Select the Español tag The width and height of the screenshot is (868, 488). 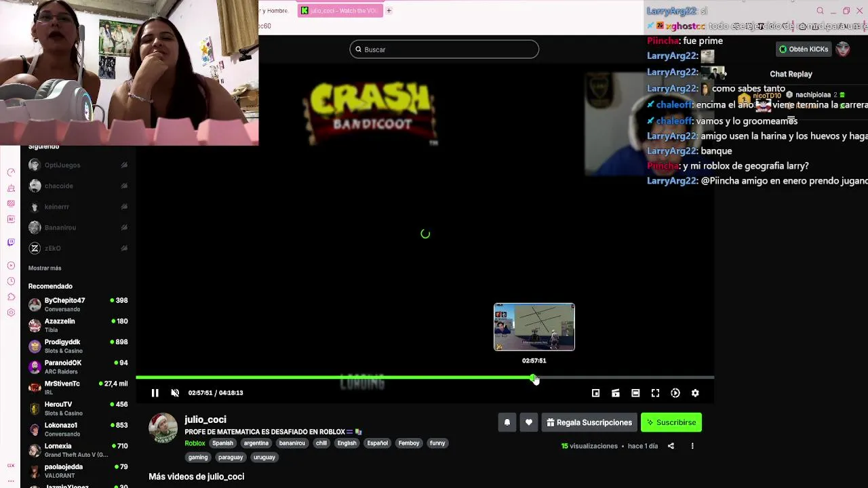378,443
